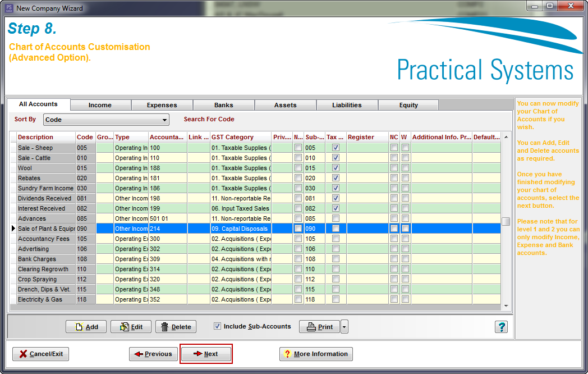Switch to the Assets tab
This screenshot has width=588, height=374.
click(286, 105)
